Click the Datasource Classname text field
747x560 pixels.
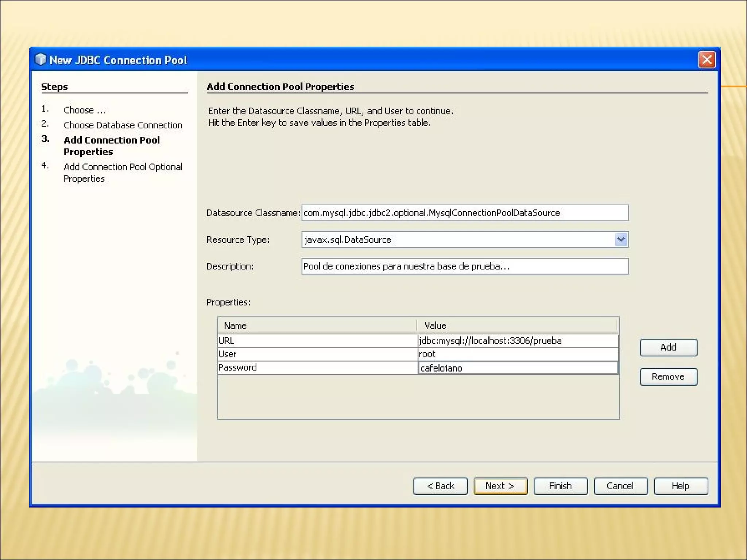(x=465, y=213)
